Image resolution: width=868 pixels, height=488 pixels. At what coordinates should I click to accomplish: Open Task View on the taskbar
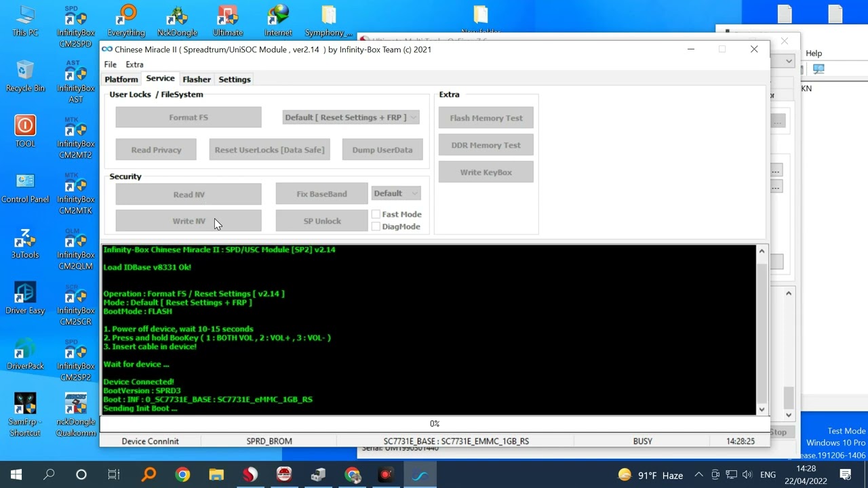114,474
